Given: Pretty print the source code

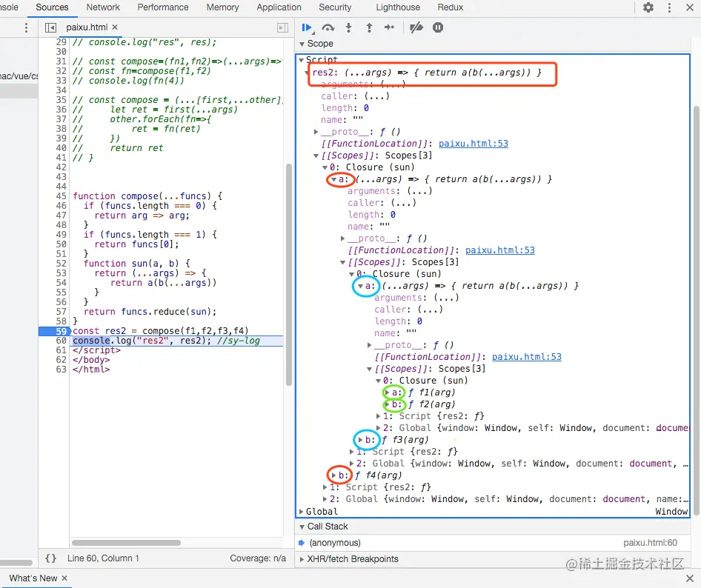Looking at the screenshot, I should point(51,558).
